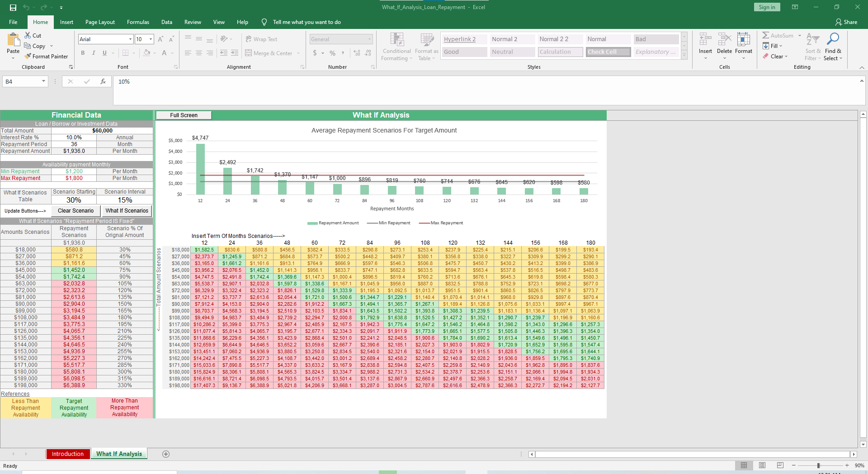Click the Orientation angle text icon
Viewport: 868px width, 474px height.
coord(224,39)
